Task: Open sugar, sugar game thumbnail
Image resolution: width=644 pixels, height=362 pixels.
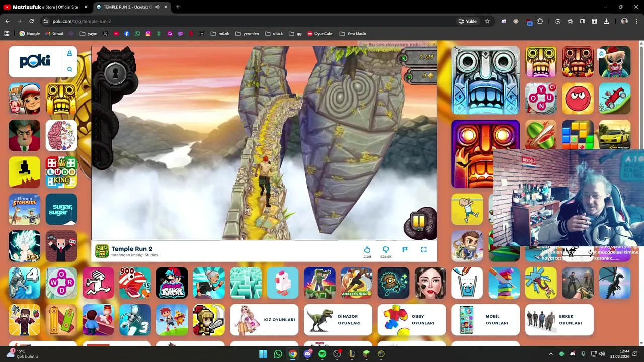Action: 61,209
